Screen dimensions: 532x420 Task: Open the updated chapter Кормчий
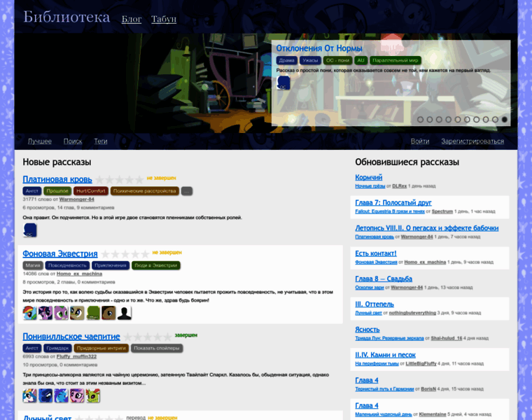coord(368,177)
